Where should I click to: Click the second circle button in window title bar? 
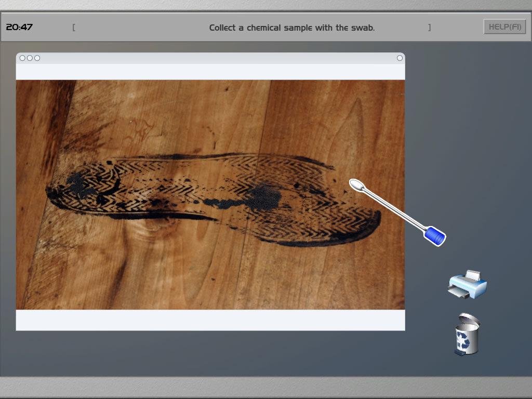[x=30, y=58]
